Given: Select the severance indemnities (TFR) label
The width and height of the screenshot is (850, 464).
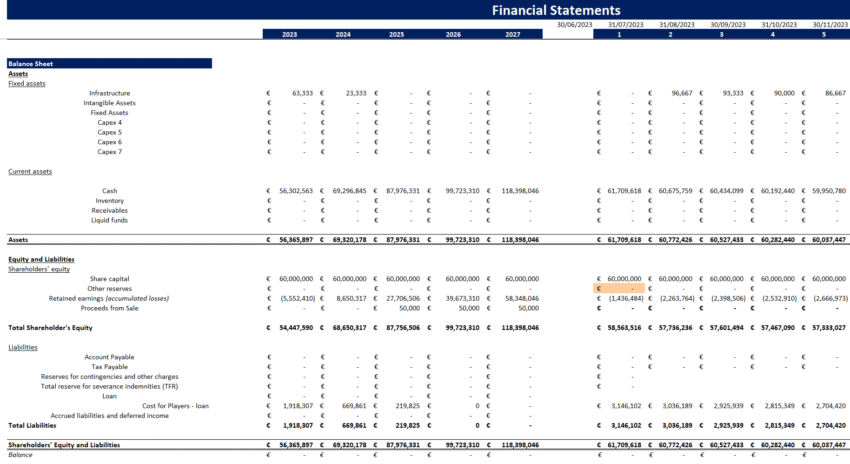Looking at the screenshot, I should coord(110,386).
